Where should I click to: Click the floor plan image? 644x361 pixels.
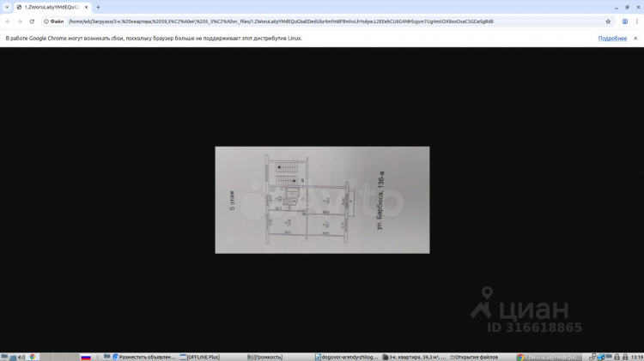coord(322,200)
